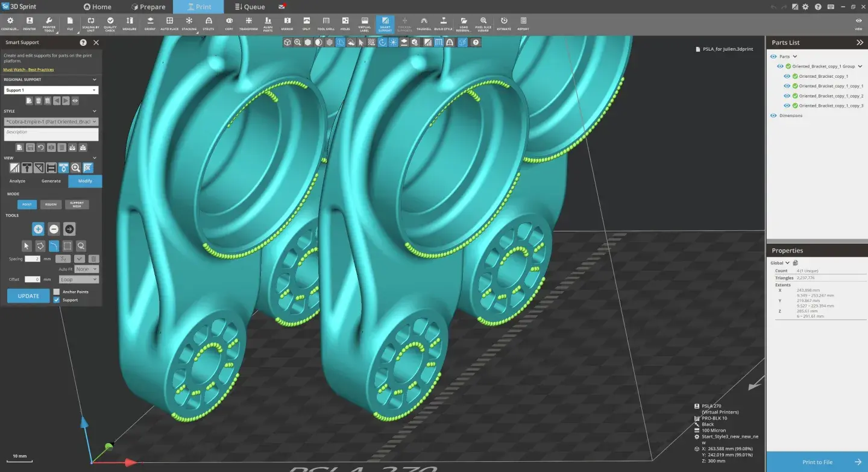The image size is (868, 472).
Task: Open the Transform tool
Action: tap(248, 24)
